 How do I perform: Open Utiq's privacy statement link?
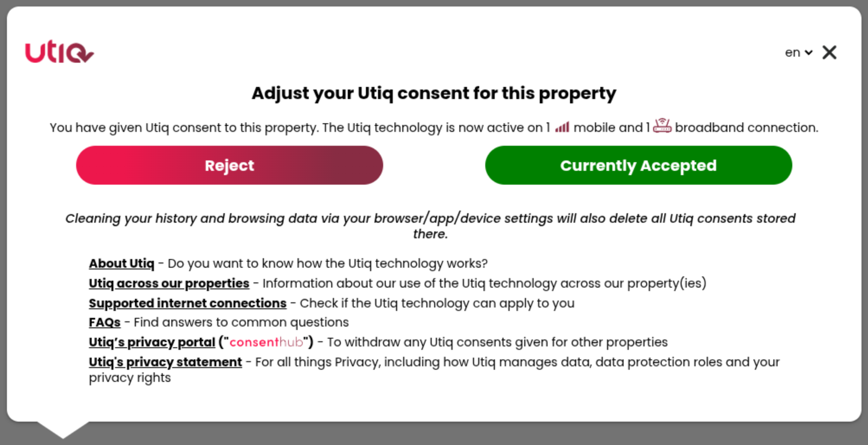165,362
